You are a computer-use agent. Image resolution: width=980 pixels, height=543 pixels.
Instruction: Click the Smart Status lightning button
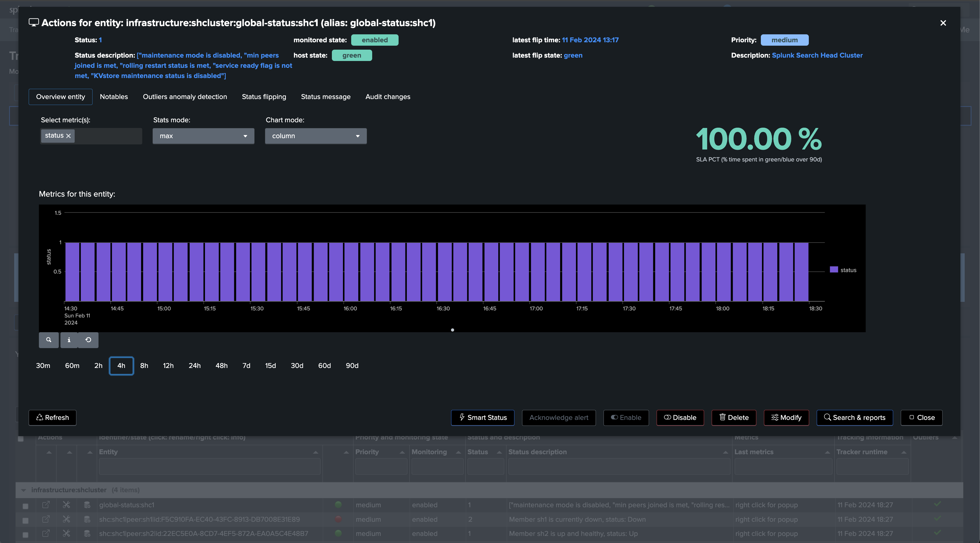tap(482, 418)
